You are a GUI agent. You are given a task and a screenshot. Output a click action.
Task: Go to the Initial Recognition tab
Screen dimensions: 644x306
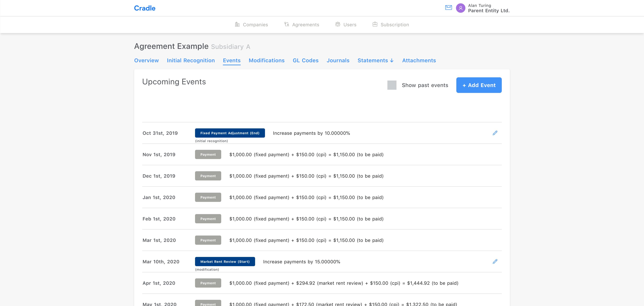coord(191,60)
